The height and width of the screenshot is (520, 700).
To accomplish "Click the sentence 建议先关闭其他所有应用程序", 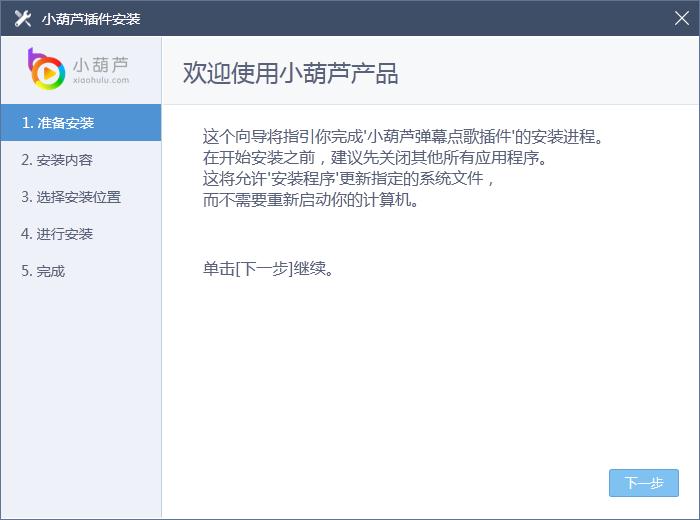I will pyautogui.click(x=438, y=158).
